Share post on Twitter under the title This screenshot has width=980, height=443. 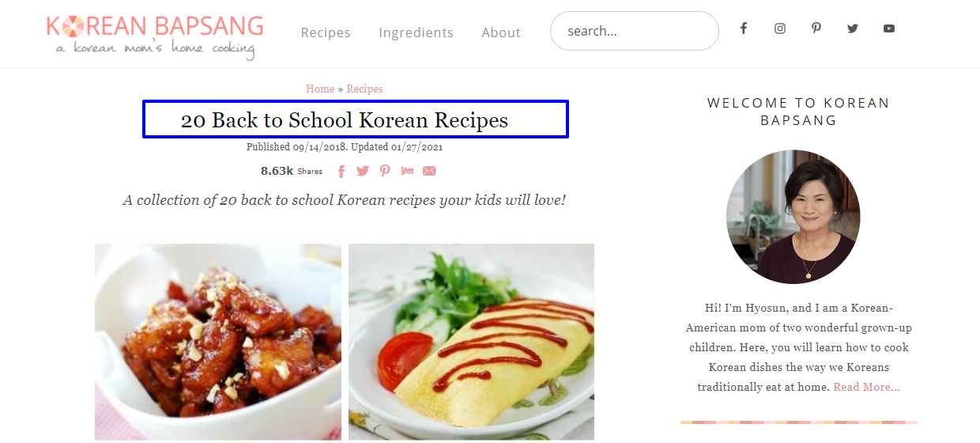(363, 171)
